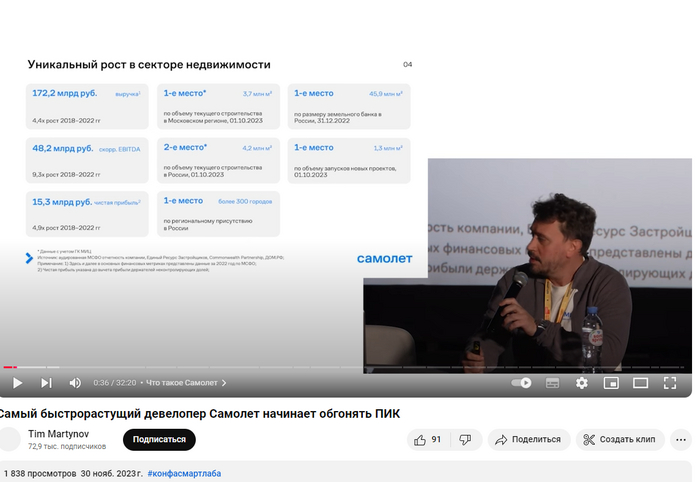700x482 pixels.
Task: Switch to miniplayer mode
Action: tap(611, 383)
